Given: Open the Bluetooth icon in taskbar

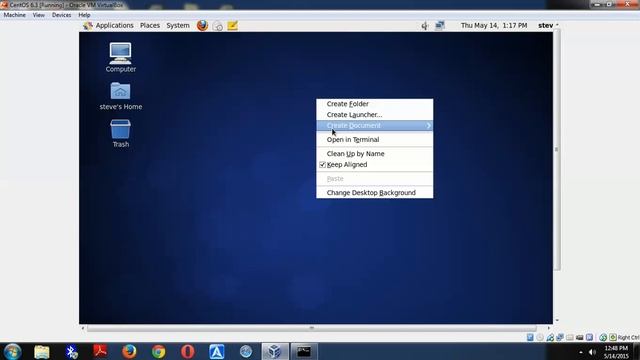Looking at the screenshot, I should (71, 351).
